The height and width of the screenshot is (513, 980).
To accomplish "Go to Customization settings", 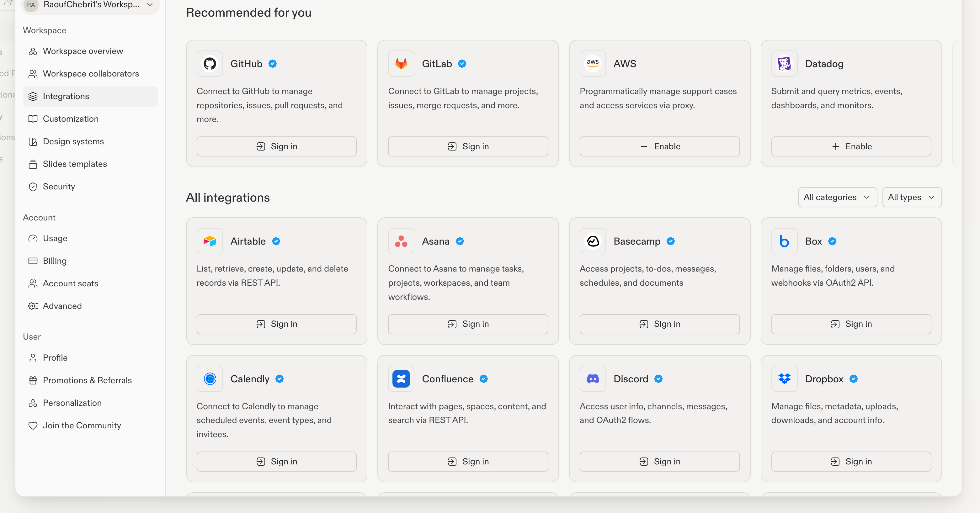I will click(x=90, y=119).
